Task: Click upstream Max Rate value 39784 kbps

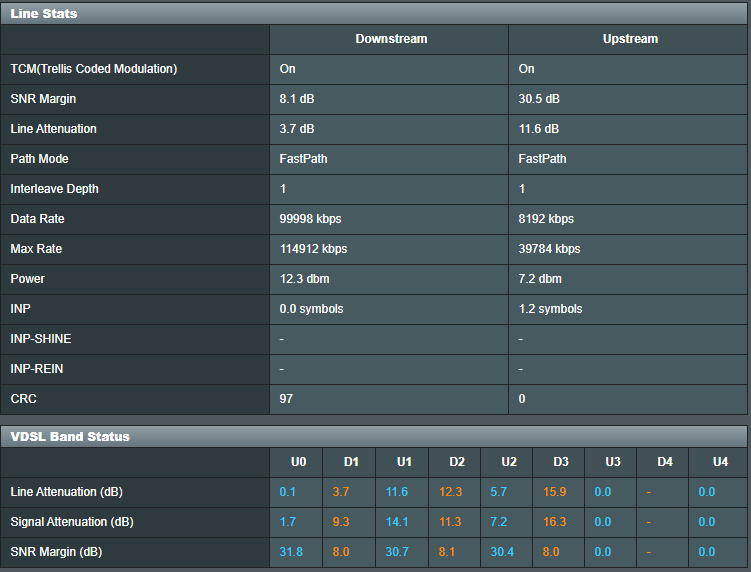Action: click(x=549, y=249)
